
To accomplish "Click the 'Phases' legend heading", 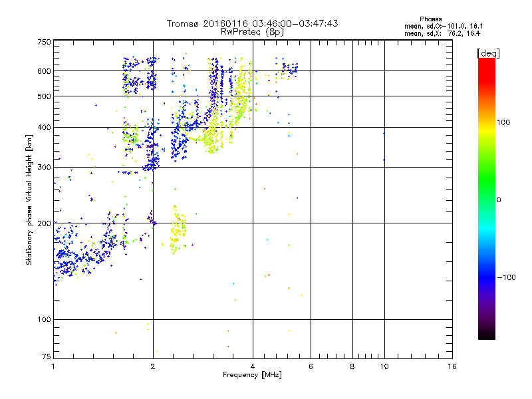I will click(x=430, y=19).
